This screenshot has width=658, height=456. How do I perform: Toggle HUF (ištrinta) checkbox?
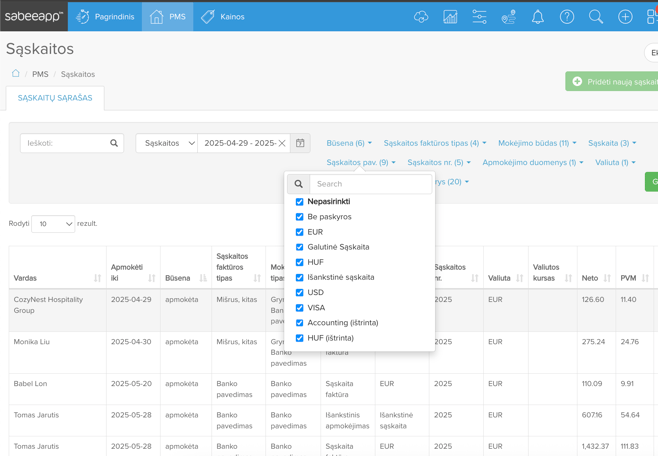click(x=300, y=338)
